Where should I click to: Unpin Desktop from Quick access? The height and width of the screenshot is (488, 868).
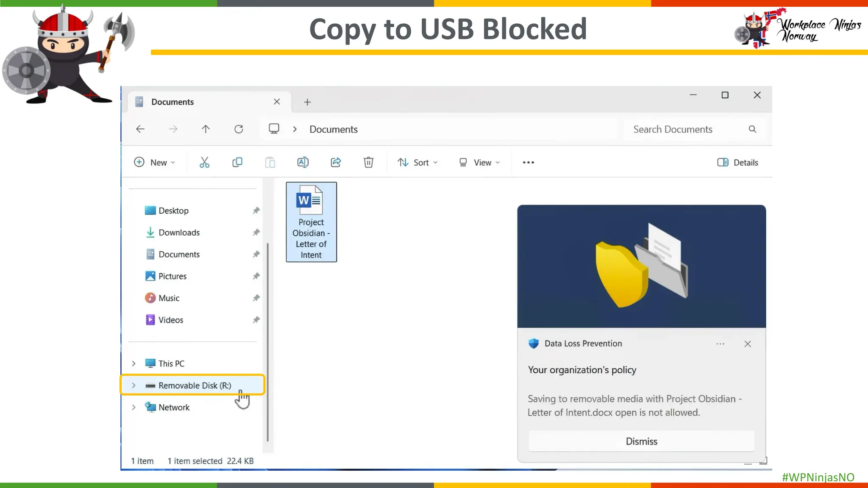(256, 211)
